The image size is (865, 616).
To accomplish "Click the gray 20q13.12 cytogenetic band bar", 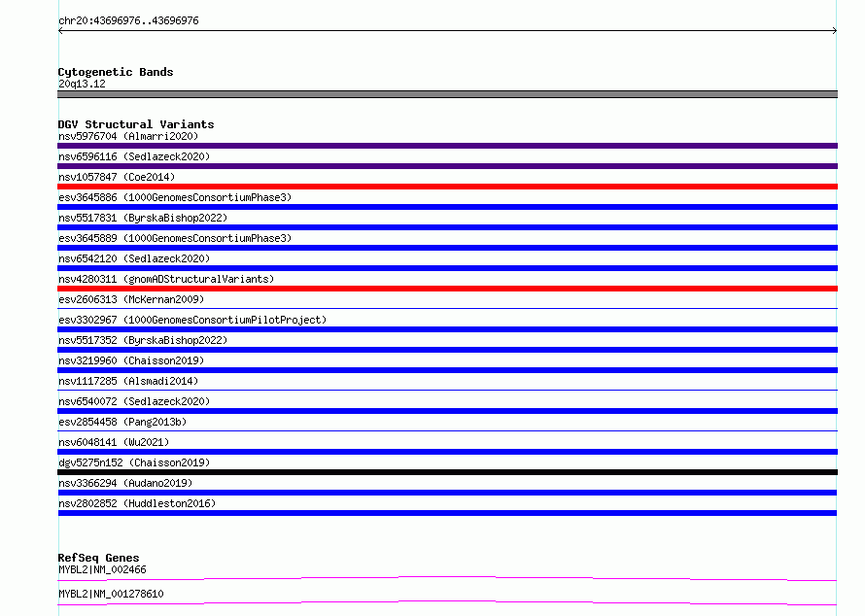I will (447, 94).
